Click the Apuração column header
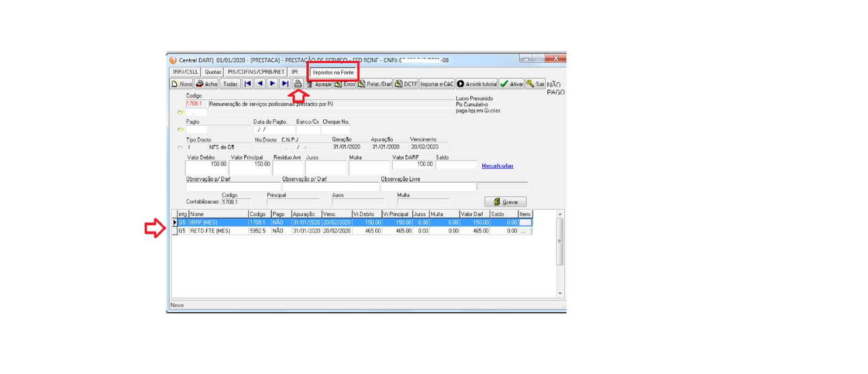This screenshot has width=868, height=374. [x=307, y=214]
